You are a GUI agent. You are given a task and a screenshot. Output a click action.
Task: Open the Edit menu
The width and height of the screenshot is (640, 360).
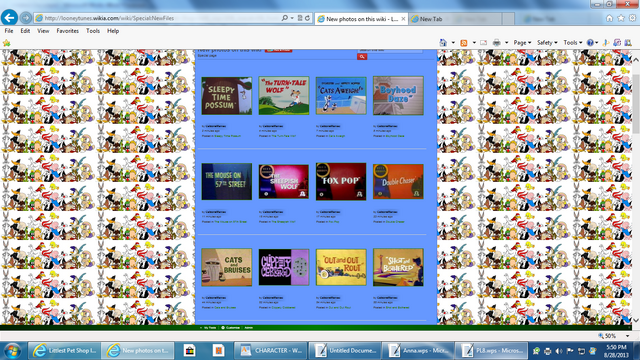tap(25, 31)
